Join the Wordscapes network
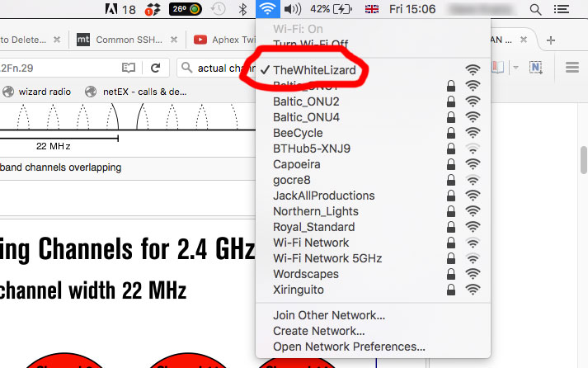Screen dimensions: 588x368 pyautogui.click(x=373, y=274)
